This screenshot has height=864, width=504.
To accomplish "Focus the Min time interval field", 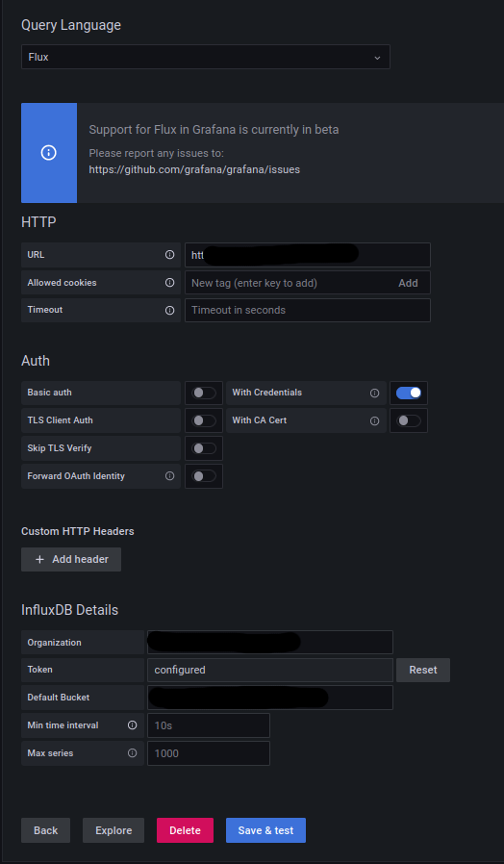I will (x=209, y=725).
